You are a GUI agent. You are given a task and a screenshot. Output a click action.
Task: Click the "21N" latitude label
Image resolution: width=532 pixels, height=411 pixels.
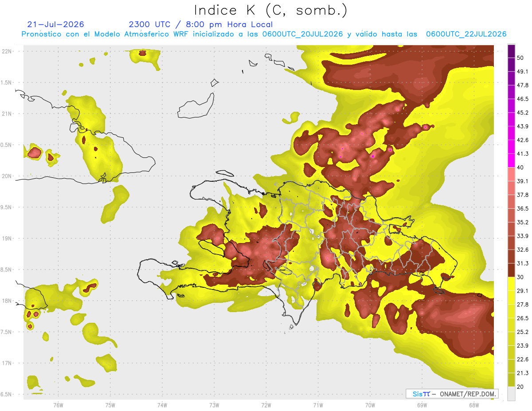(6, 114)
